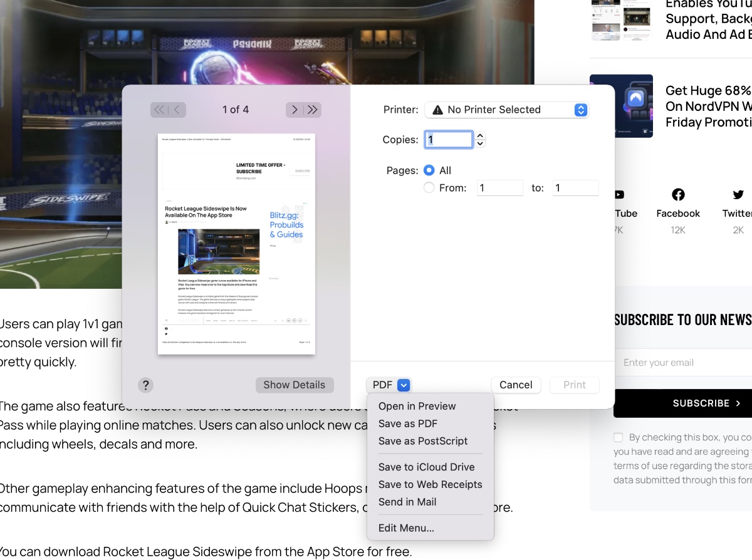Open the YouTube background audio article headline
Viewport: 752px width, 560px height.
[x=709, y=19]
